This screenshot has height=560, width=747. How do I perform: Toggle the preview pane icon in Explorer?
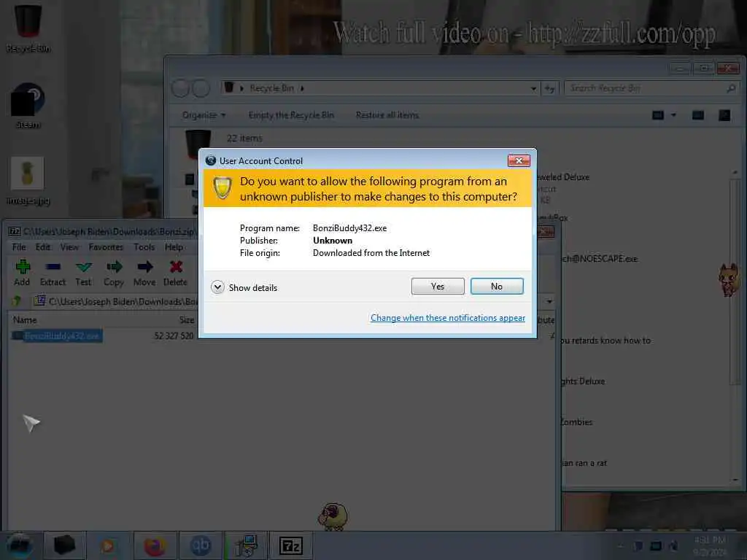tap(698, 115)
